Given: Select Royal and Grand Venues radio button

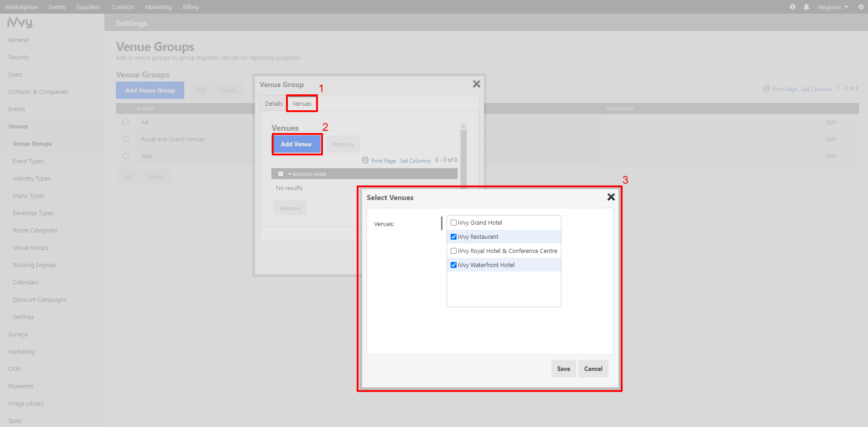Looking at the screenshot, I should [125, 139].
